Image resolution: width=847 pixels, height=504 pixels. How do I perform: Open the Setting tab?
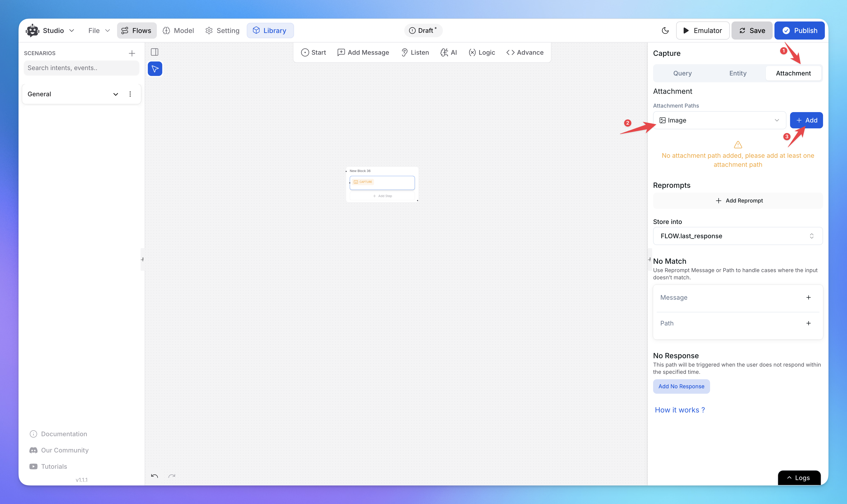point(222,31)
